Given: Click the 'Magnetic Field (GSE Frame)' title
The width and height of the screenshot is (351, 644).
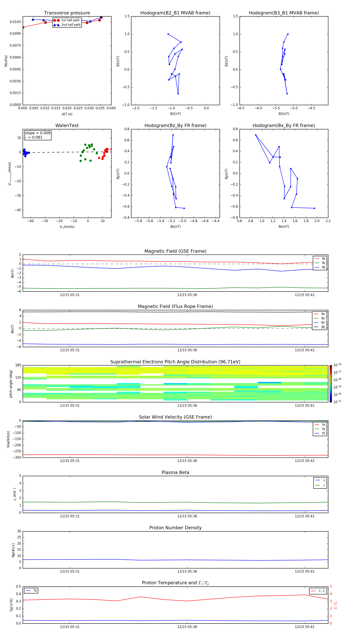Looking at the screenshot, I should click(x=175, y=251).
